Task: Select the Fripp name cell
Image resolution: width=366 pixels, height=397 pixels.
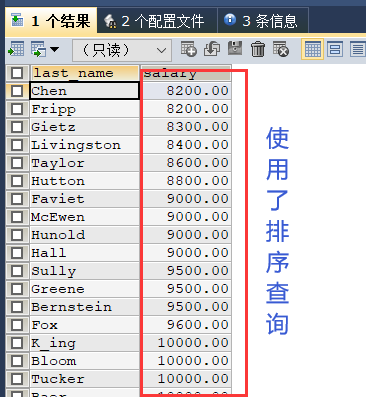Action: (x=85, y=109)
